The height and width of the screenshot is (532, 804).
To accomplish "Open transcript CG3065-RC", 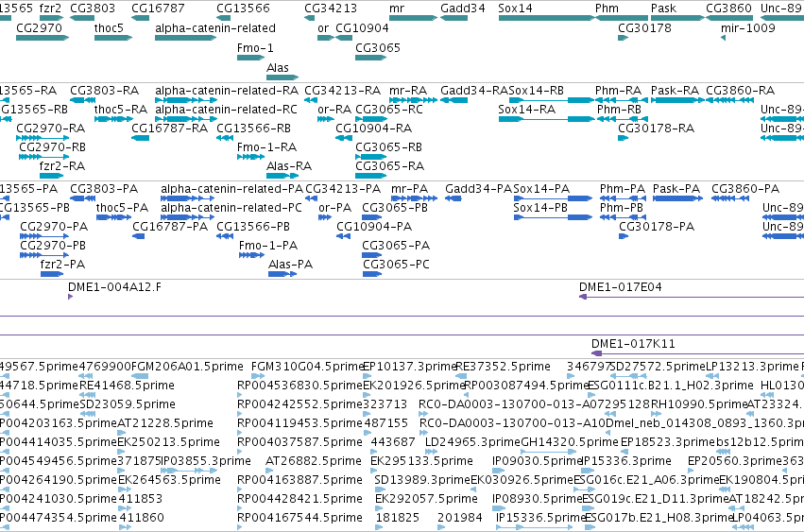I will pyautogui.click(x=389, y=110).
